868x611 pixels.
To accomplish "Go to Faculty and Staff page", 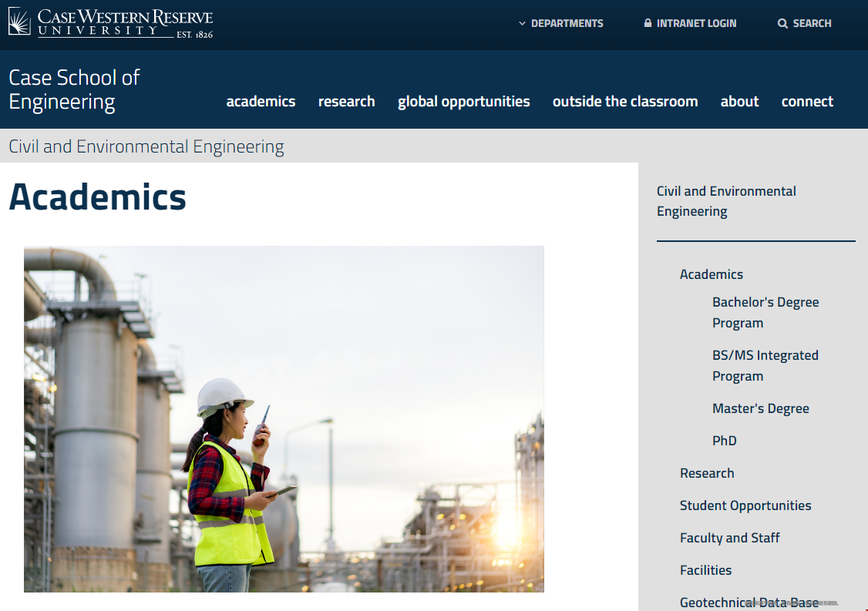I will tap(729, 538).
